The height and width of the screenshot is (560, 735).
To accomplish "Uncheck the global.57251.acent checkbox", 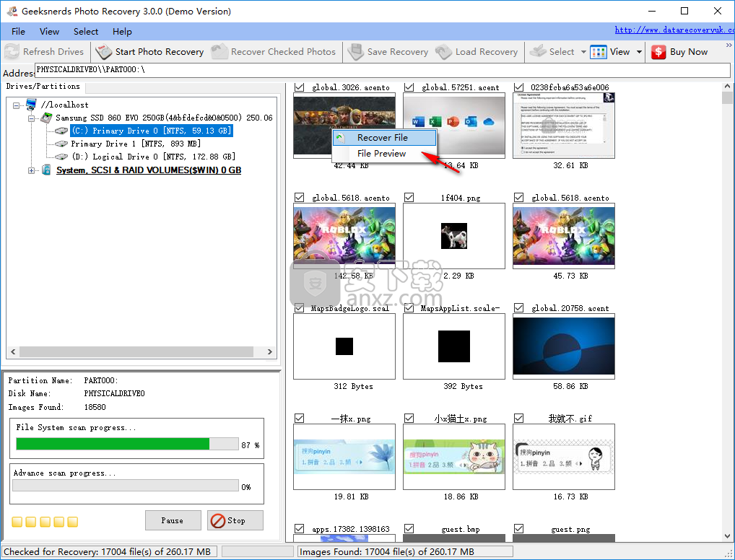I will point(409,87).
